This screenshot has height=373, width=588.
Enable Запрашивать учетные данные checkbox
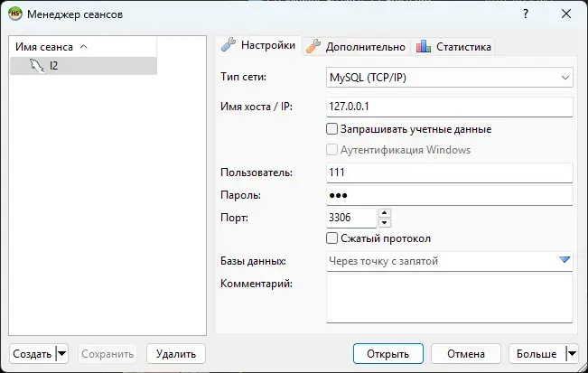click(331, 129)
